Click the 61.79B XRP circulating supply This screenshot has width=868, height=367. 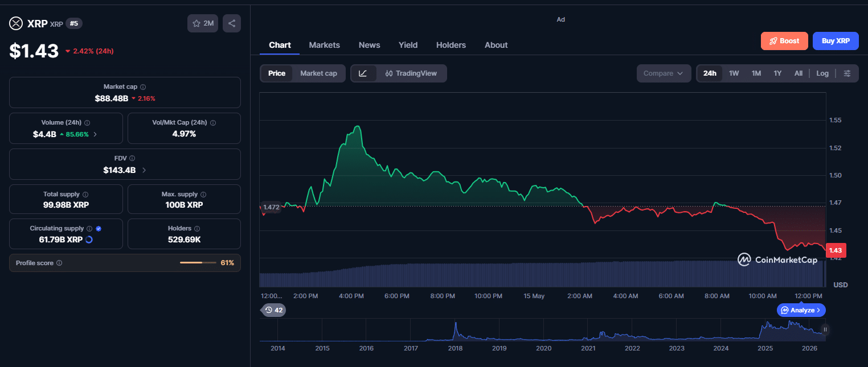coord(60,240)
